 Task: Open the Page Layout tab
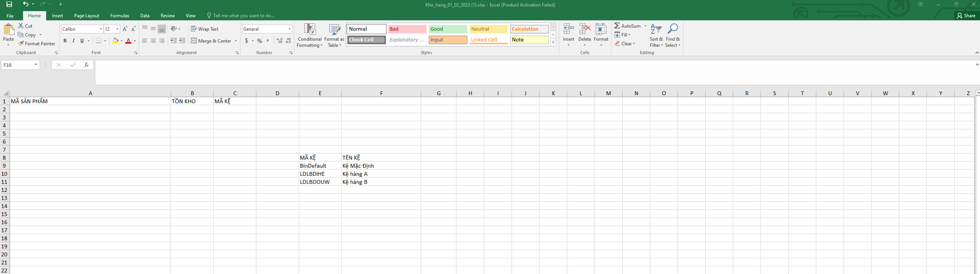click(86, 16)
